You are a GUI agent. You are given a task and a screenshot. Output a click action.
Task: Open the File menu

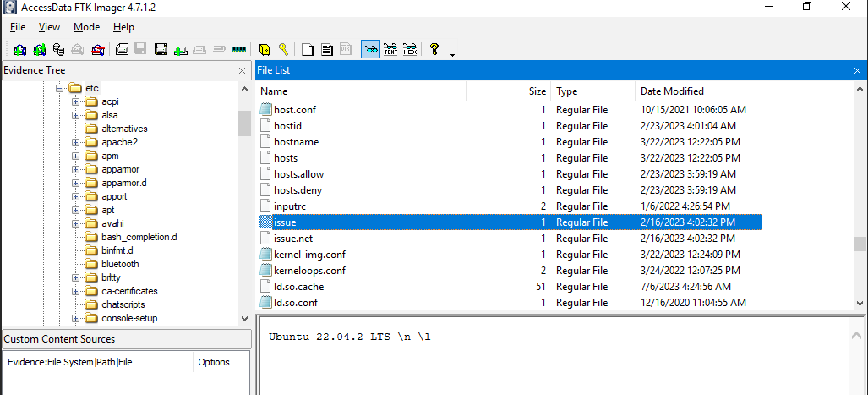[x=18, y=27]
